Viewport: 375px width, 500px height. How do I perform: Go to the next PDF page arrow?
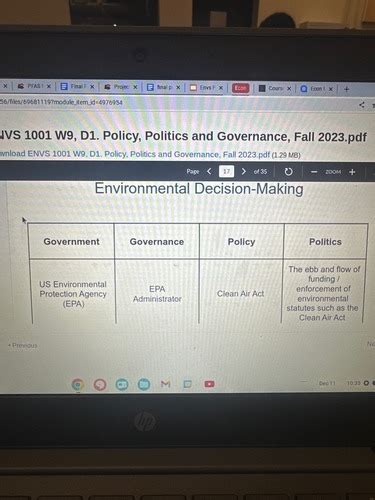(244, 171)
